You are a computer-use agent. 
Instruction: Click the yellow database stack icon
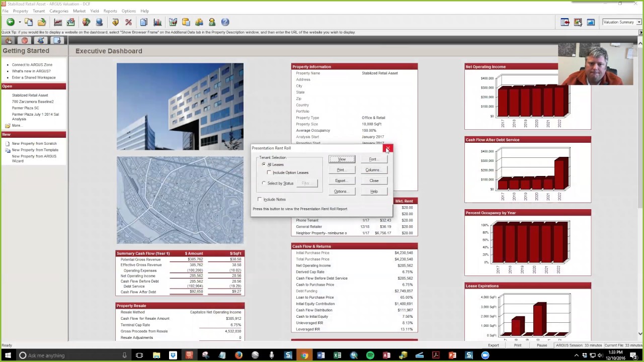(186, 22)
